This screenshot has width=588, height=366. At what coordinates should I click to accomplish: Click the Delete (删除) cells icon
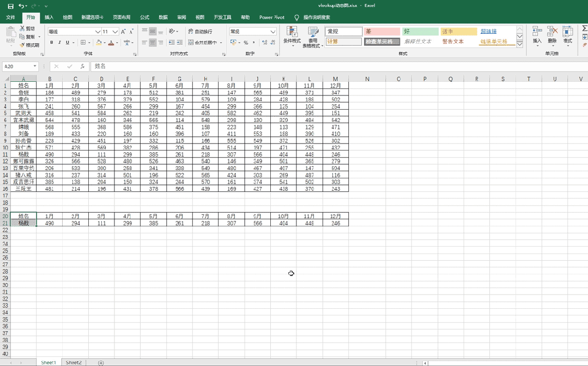pos(552,35)
